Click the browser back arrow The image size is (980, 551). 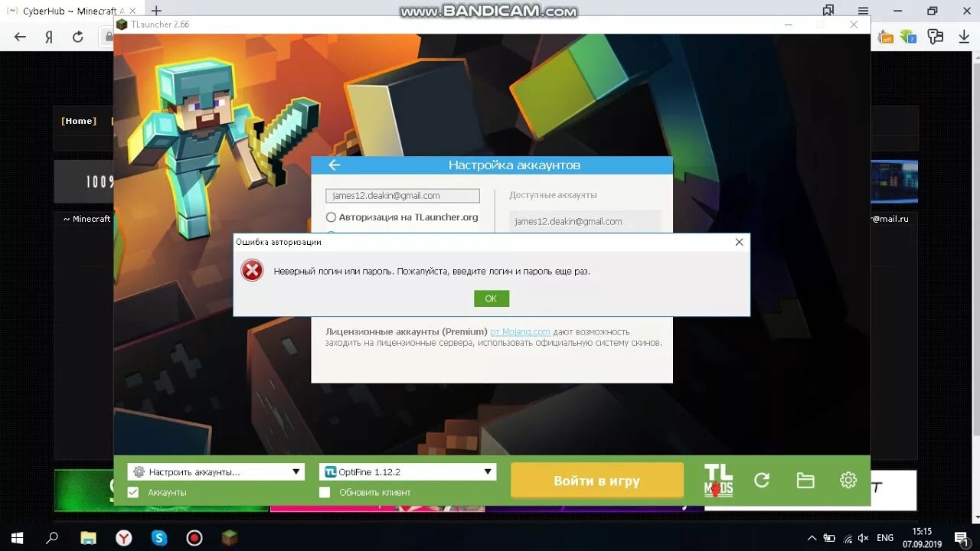point(21,37)
